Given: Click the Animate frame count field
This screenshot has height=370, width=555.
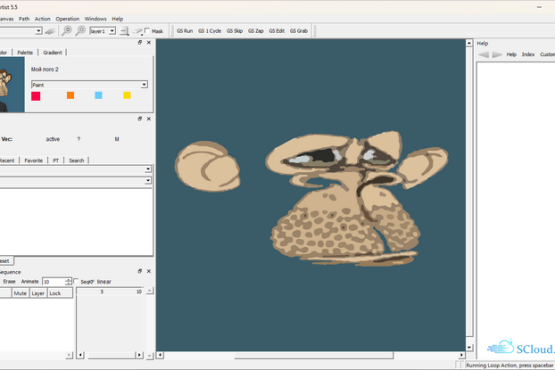Looking at the screenshot, I should pyautogui.click(x=54, y=282).
